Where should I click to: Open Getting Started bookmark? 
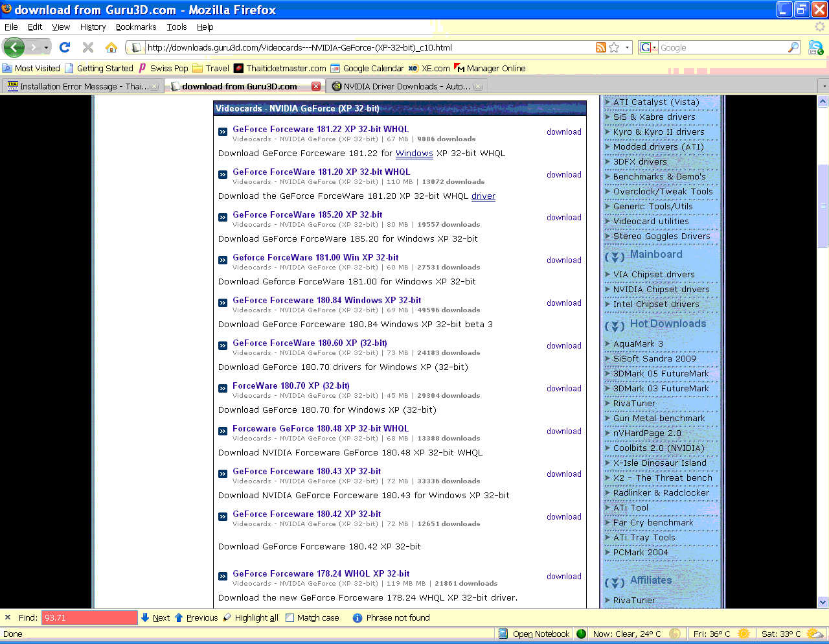point(98,68)
